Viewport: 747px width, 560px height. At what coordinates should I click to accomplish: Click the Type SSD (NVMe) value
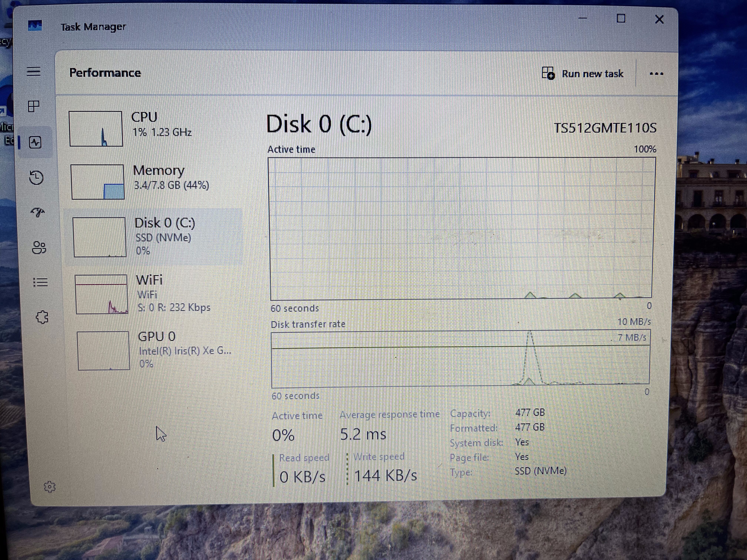540,471
